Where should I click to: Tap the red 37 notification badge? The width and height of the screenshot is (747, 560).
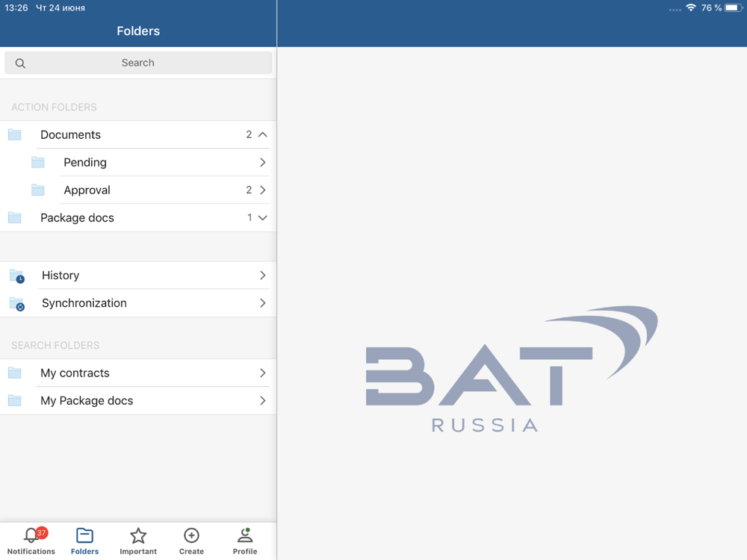pyautogui.click(x=41, y=533)
